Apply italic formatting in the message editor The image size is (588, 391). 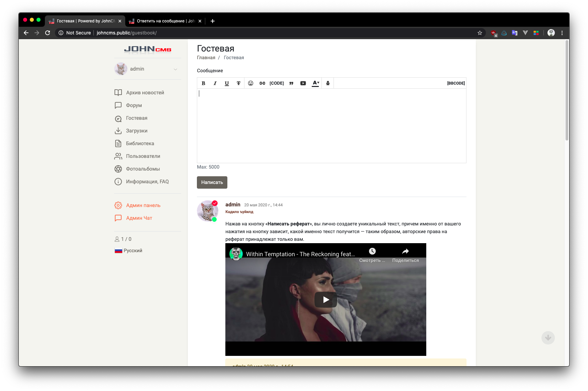coord(215,83)
